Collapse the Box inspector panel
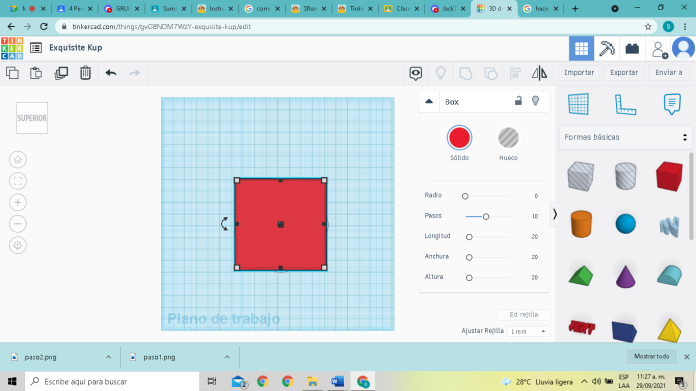 pyautogui.click(x=429, y=101)
